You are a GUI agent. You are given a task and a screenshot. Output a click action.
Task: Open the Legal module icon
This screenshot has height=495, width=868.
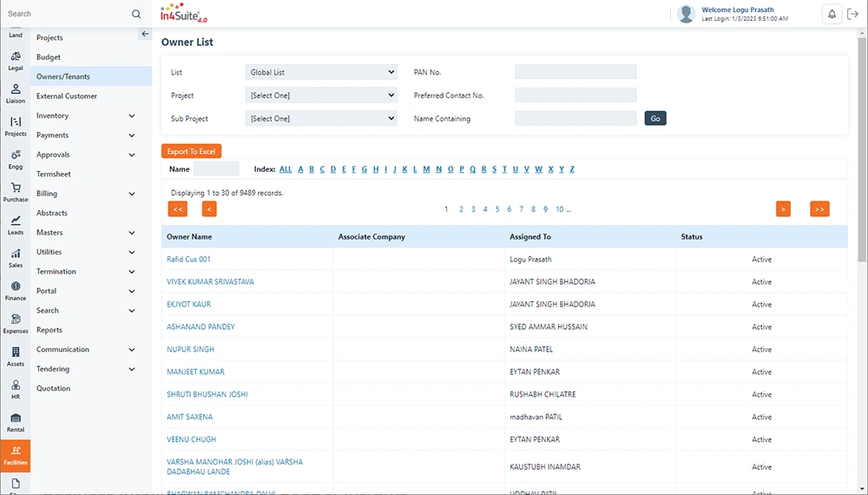click(16, 60)
